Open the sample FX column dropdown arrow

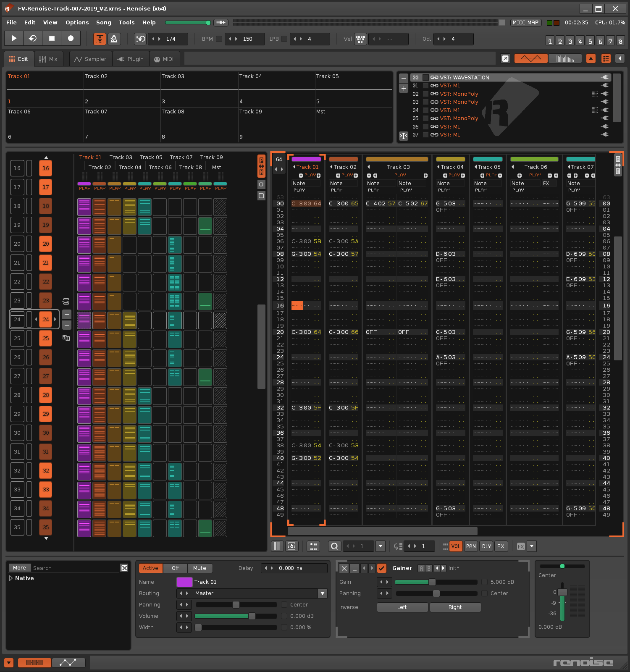[532, 546]
